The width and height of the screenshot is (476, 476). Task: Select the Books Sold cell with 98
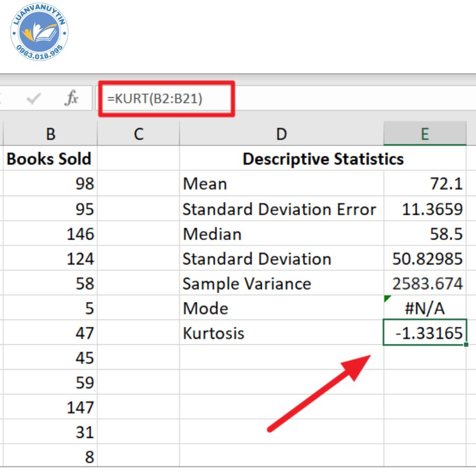click(50, 184)
